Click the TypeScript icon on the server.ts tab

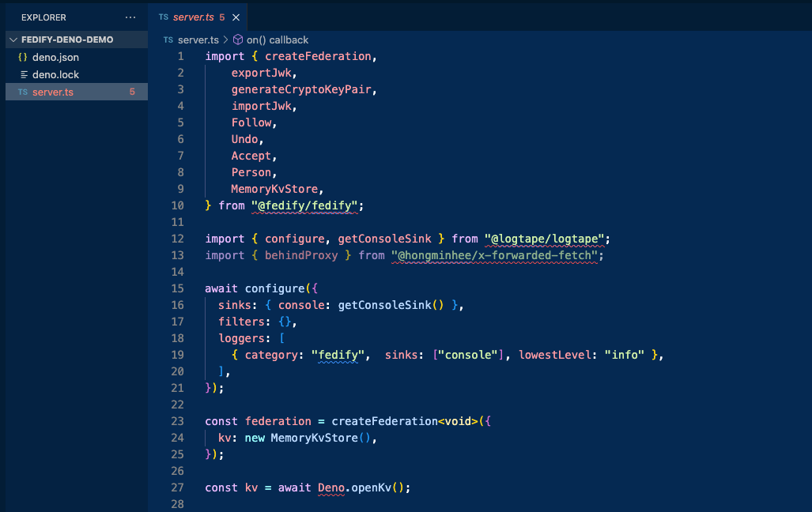pyautogui.click(x=164, y=17)
